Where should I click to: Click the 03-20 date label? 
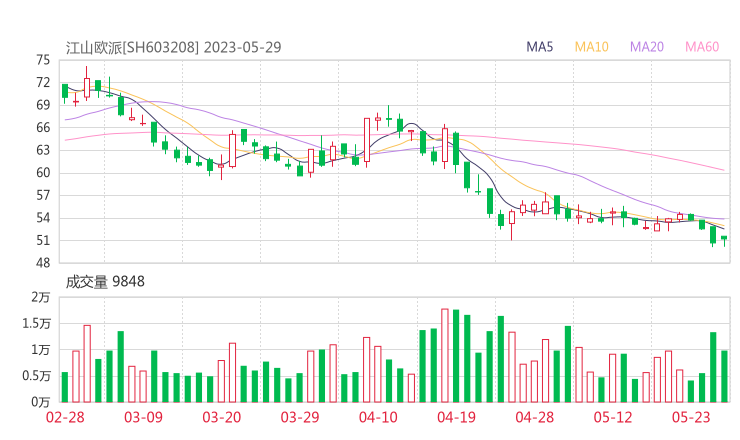(x=221, y=417)
